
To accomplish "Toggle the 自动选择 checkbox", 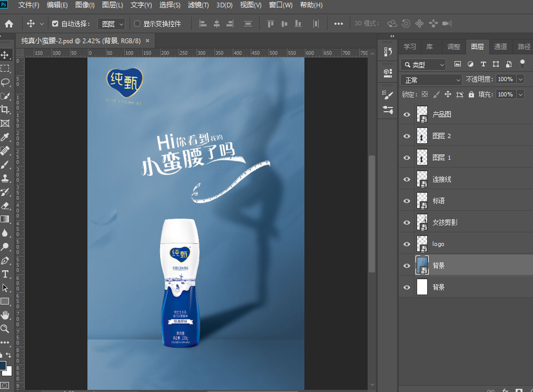I will [55, 24].
